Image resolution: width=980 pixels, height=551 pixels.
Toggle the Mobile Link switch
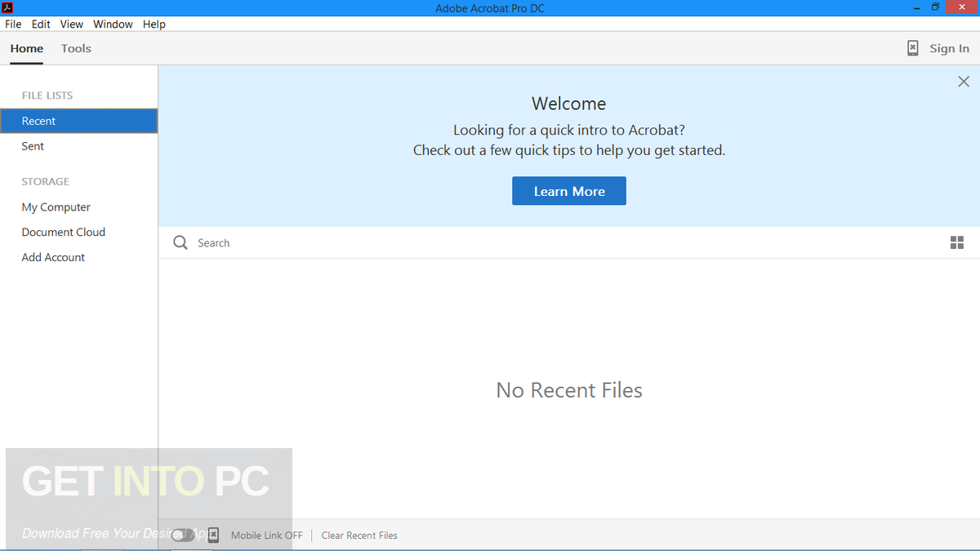(x=183, y=535)
